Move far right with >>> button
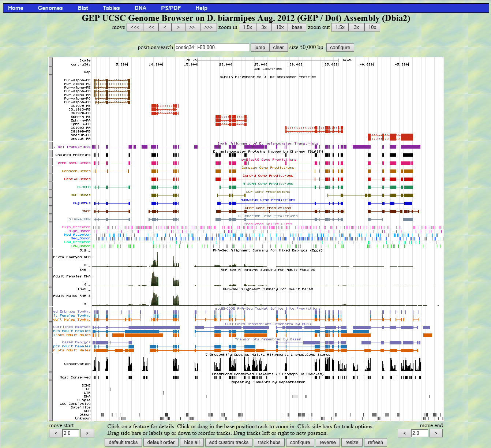Screen dimensions: 491x448 [x=208, y=27]
